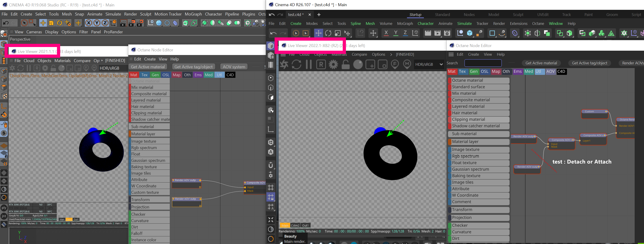Viewport: 644px width, 244px height.
Task: Choose the Rotate tool in the R19 toolbar
Action: point(59,23)
